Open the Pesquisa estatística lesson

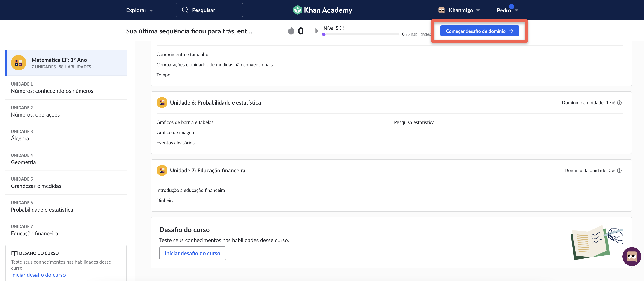pyautogui.click(x=414, y=122)
